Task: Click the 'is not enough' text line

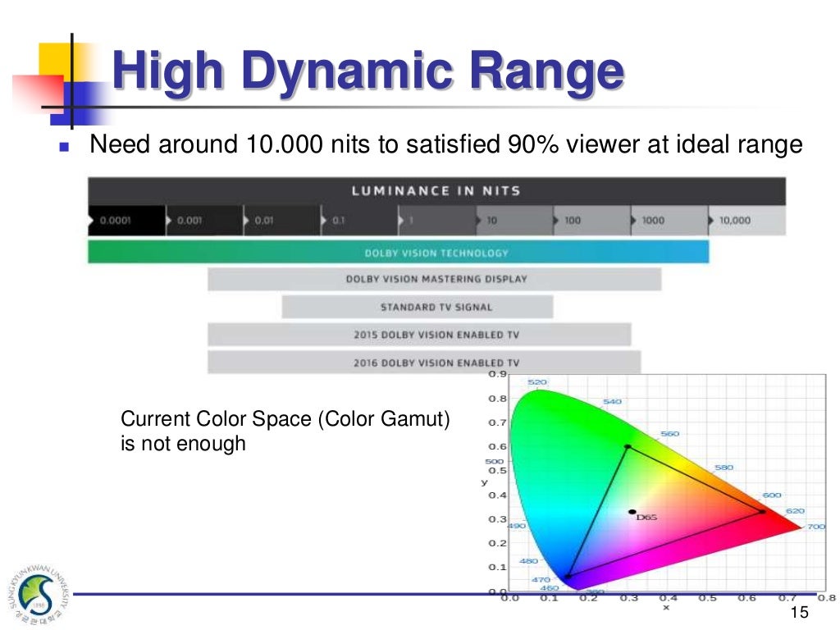Action: [x=183, y=444]
